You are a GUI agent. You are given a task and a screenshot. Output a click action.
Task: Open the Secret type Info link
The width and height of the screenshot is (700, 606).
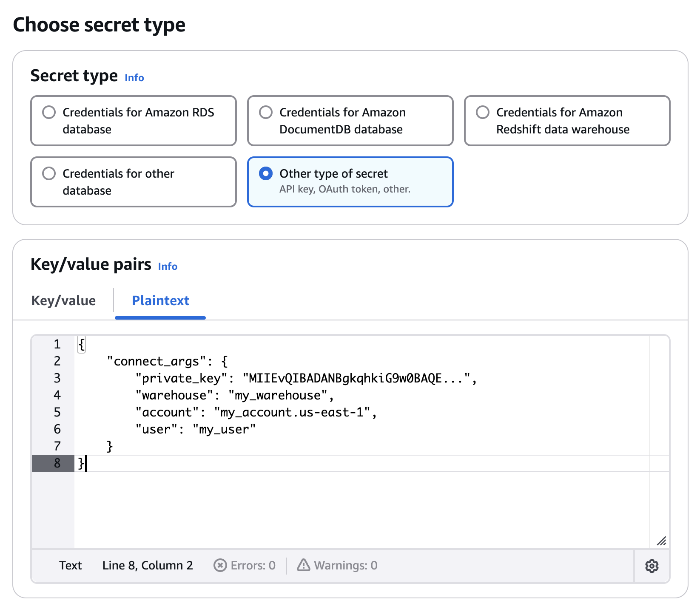[134, 78]
